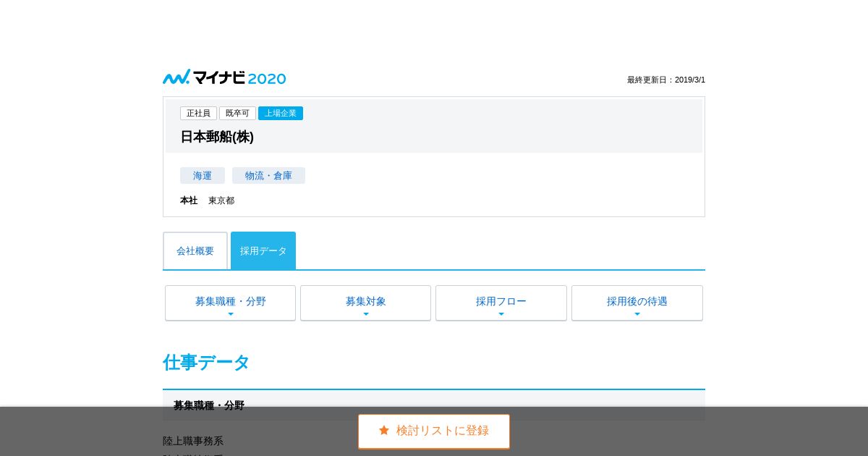Screen dimensions: 868x456
Task: Click the マイナビ2020 logo
Action: pos(224,77)
